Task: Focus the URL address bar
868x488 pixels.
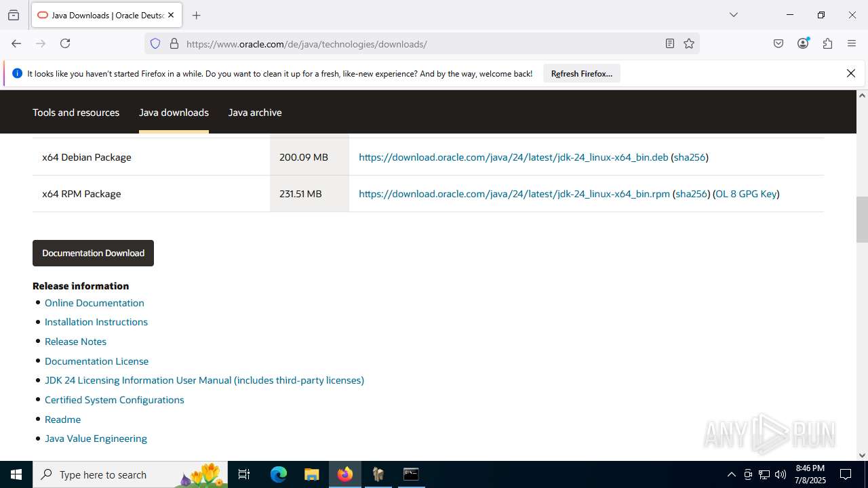Action: 420,44
